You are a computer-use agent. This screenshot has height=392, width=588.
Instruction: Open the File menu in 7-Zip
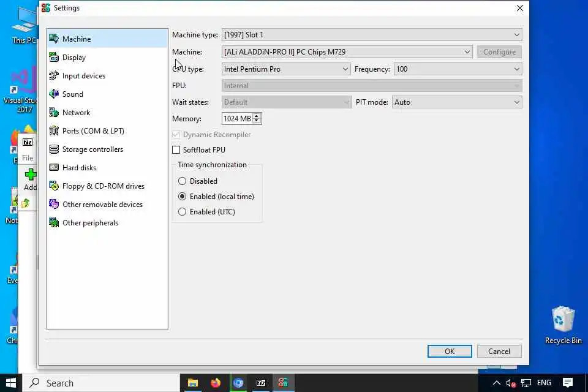[28, 158]
